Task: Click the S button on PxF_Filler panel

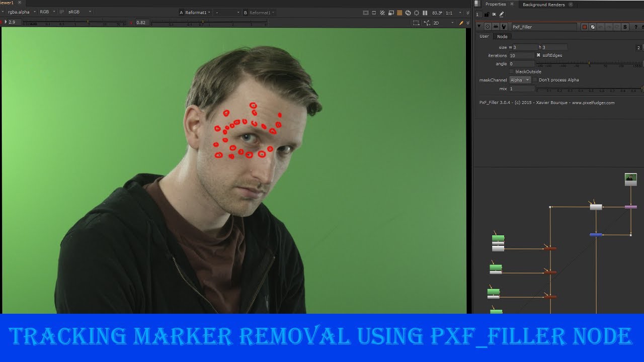Action: point(625,27)
